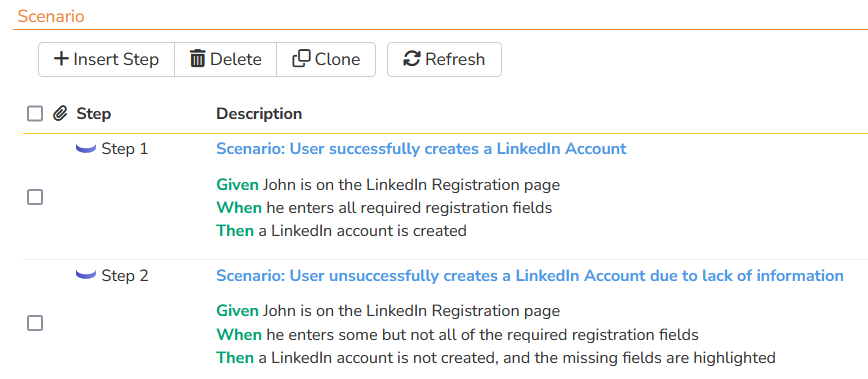This screenshot has width=868, height=379.
Task: Open the 'User successfully creates a LinkedIn Account' scenario link
Action: point(421,149)
